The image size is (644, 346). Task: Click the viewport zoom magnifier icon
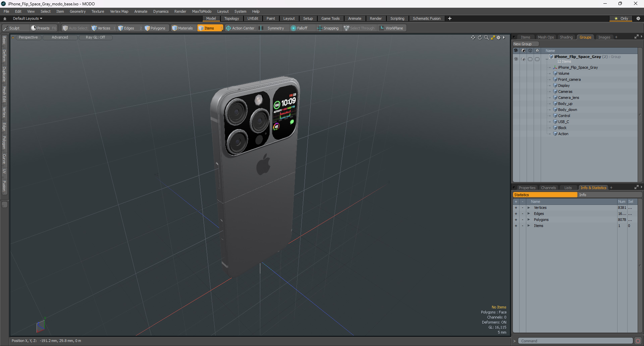(x=486, y=38)
